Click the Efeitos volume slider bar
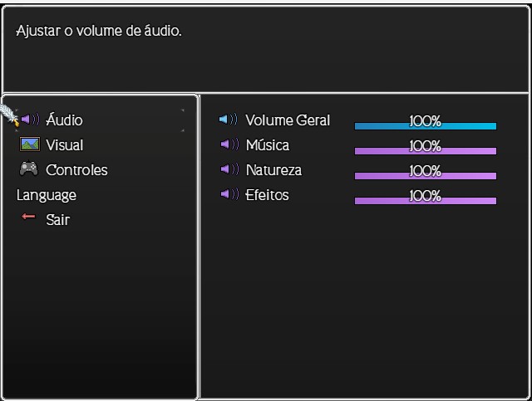The width and height of the screenshot is (532, 401). tap(426, 201)
